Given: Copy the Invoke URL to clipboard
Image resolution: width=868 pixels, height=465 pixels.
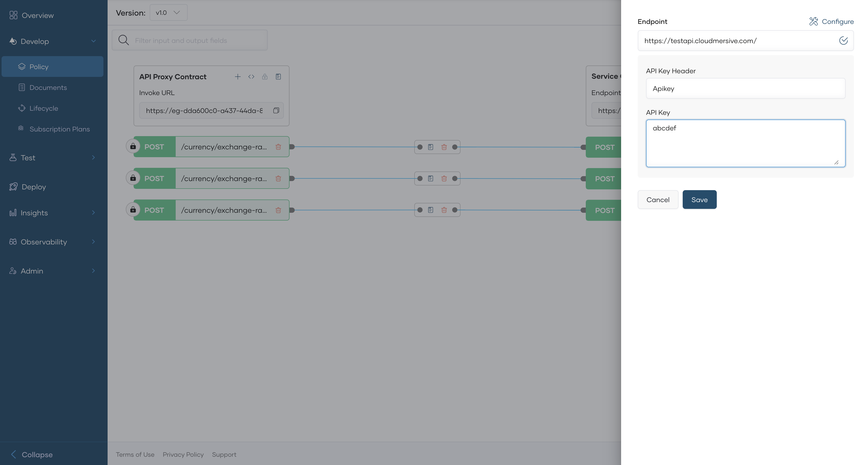Looking at the screenshot, I should 276,110.
